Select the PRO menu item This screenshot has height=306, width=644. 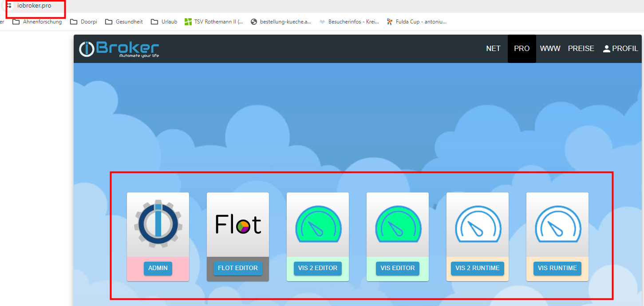522,49
